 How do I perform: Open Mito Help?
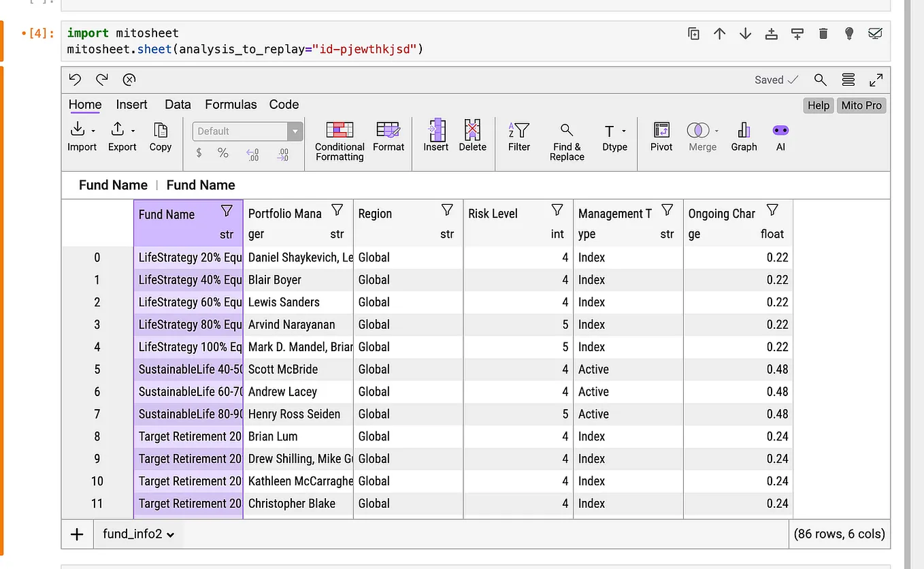pyautogui.click(x=818, y=105)
